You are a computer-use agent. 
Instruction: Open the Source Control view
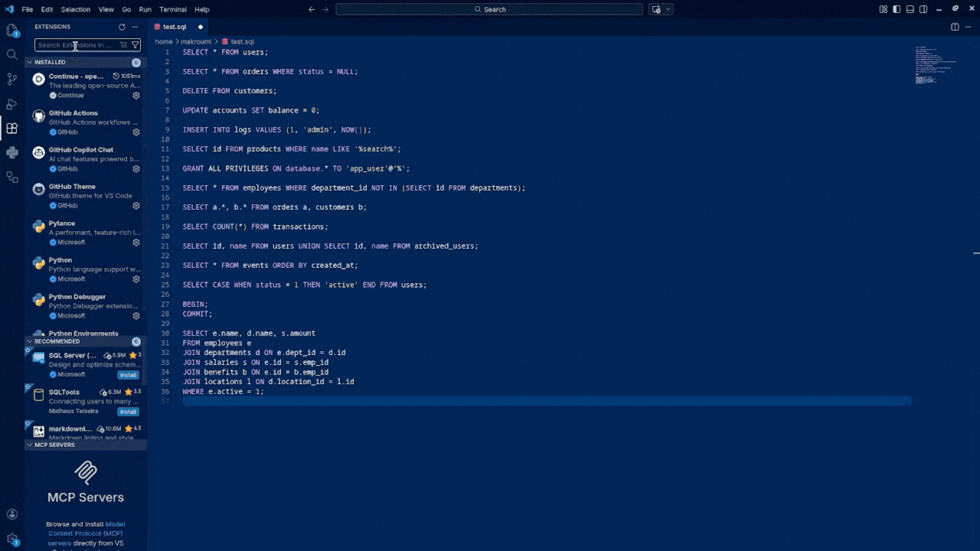(11, 79)
